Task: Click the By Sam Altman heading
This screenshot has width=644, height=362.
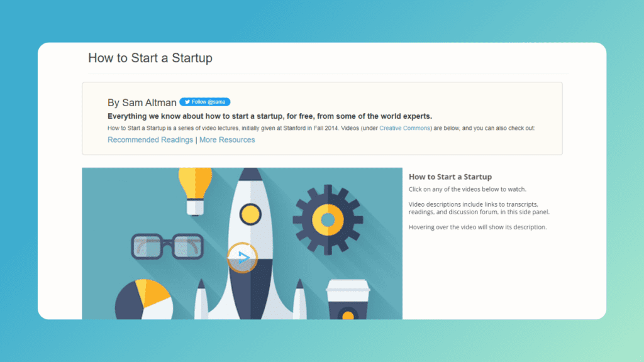Action: [x=142, y=102]
